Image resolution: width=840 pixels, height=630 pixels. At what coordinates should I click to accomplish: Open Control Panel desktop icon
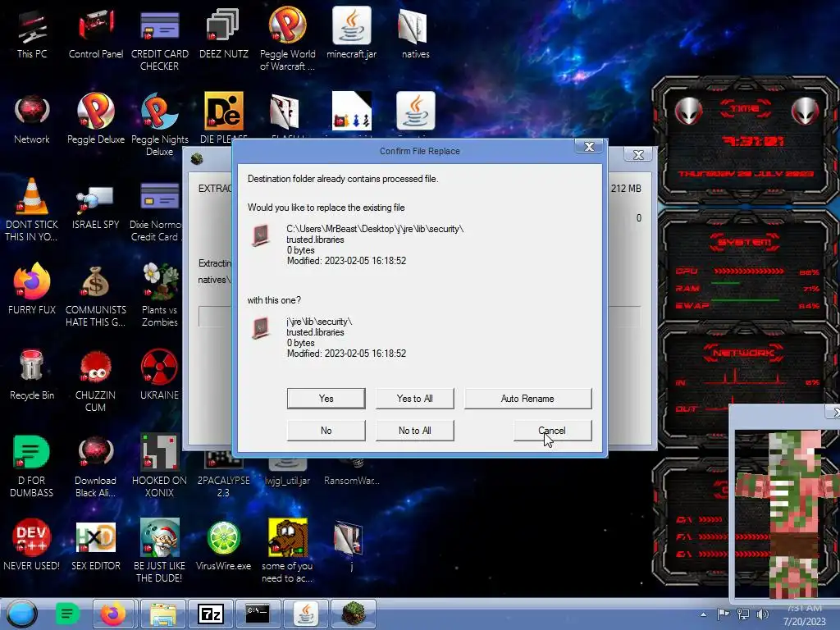(x=96, y=34)
